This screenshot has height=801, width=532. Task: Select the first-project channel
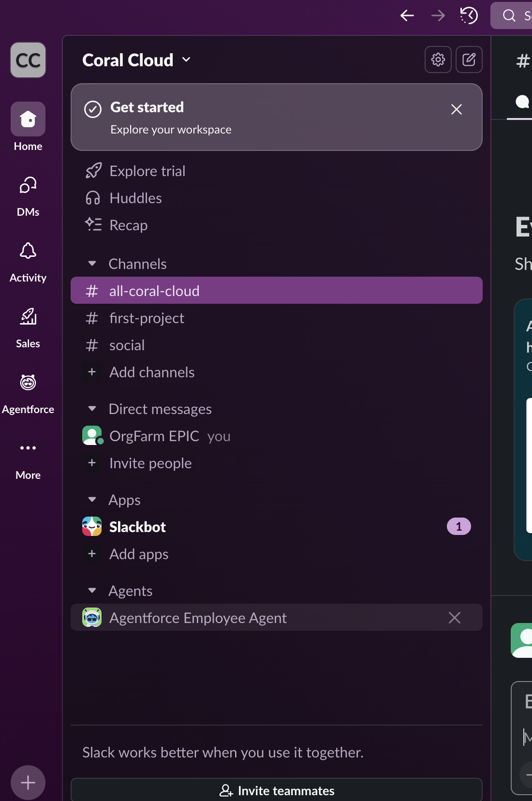(x=147, y=318)
